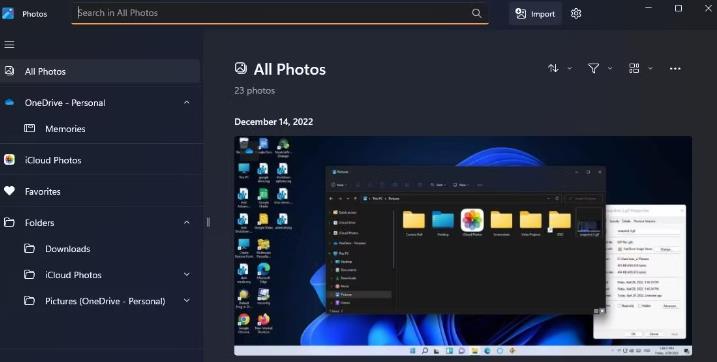Open Settings via the gear icon
This screenshot has height=362, width=717.
pos(576,14)
